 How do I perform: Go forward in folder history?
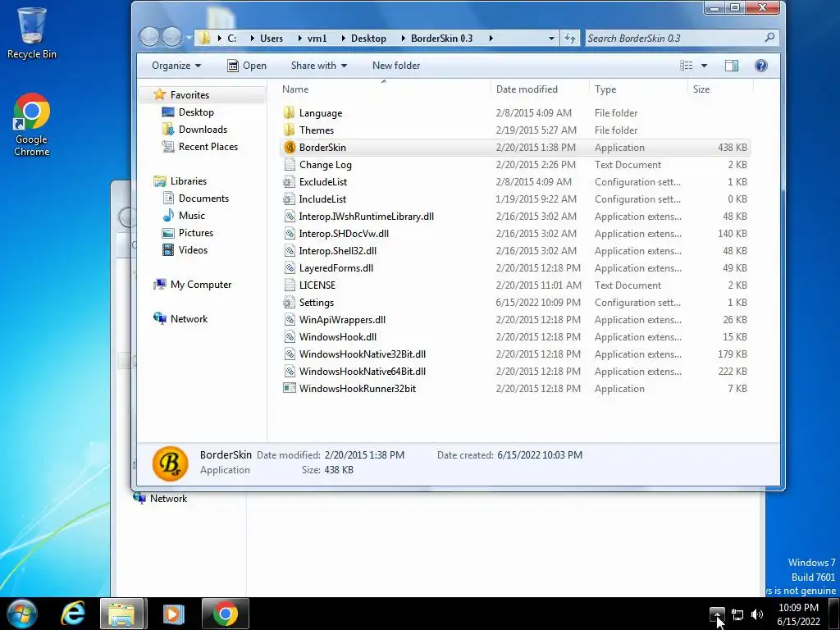pyautogui.click(x=171, y=37)
